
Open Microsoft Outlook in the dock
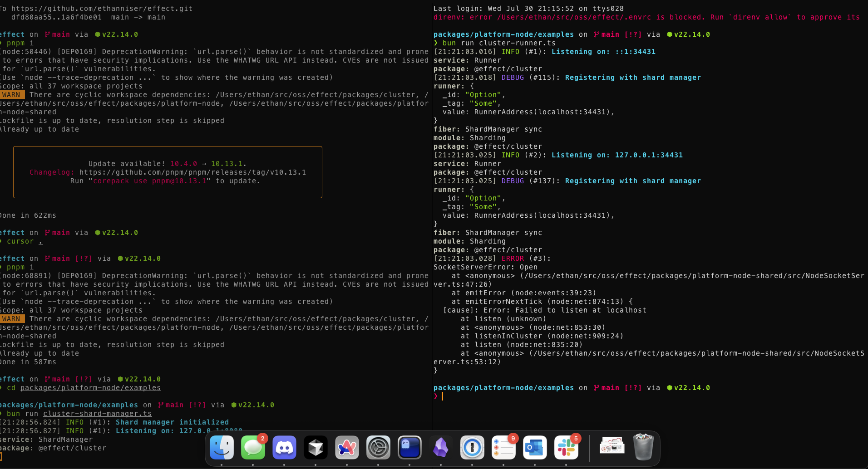pyautogui.click(x=535, y=448)
